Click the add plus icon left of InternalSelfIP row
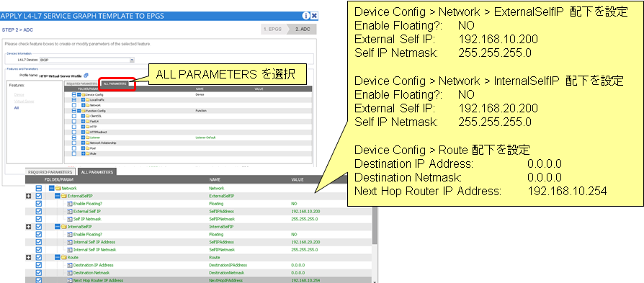 coord(28,227)
